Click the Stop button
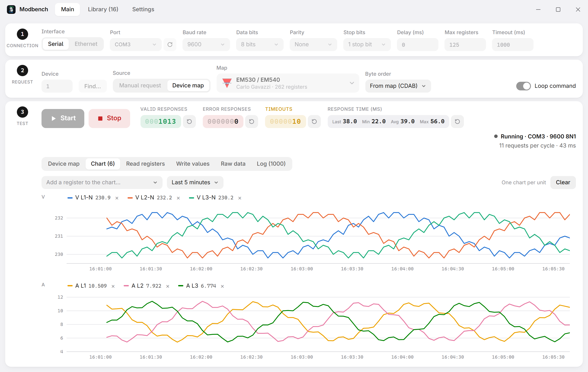This screenshot has height=372, width=588. (109, 118)
